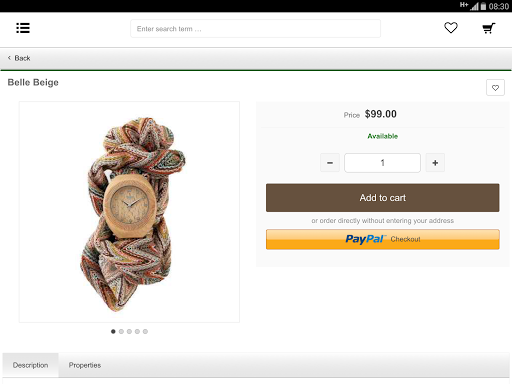
Task: Click the quantity input field
Action: coord(382,163)
